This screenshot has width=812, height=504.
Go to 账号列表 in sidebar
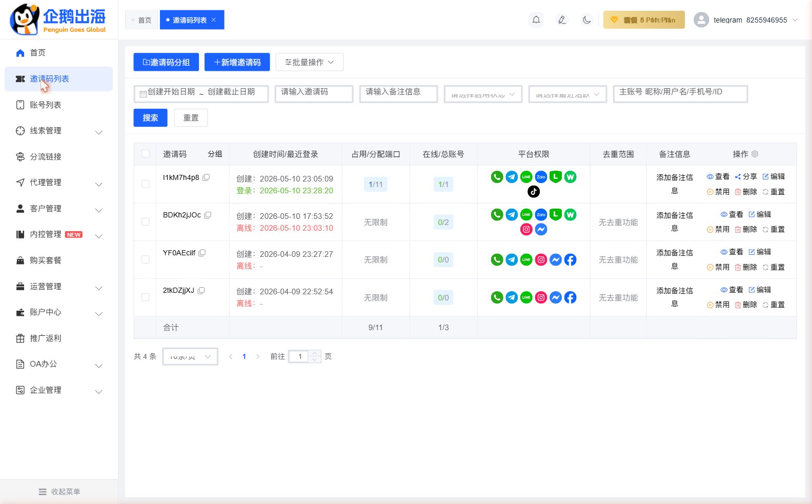coord(59,105)
